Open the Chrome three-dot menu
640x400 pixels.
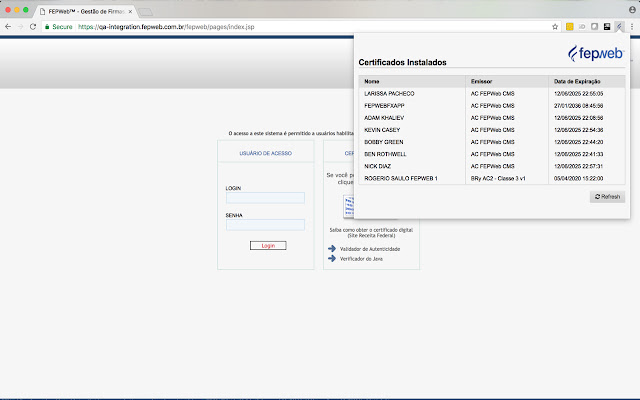pos(632,27)
